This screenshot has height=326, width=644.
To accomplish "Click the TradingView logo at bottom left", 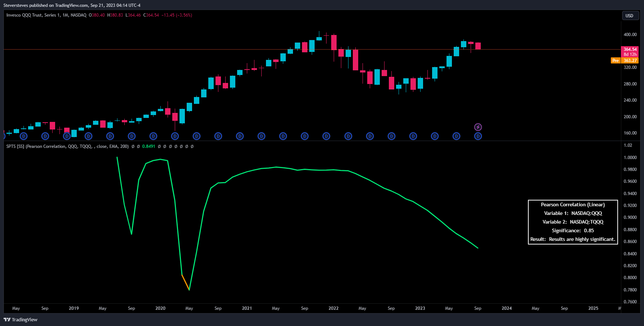I will point(21,320).
